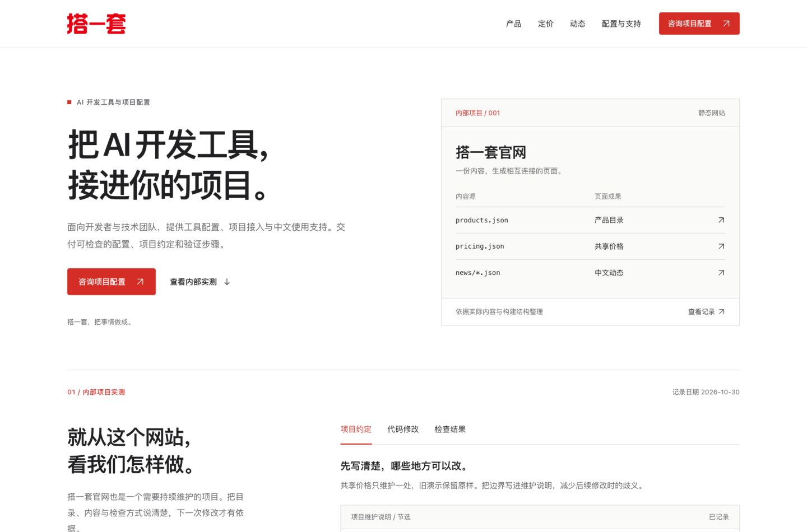Select pricing.json in the 内容源 list
Screen dimensions: 807x532
pyautogui.click(x=480, y=246)
